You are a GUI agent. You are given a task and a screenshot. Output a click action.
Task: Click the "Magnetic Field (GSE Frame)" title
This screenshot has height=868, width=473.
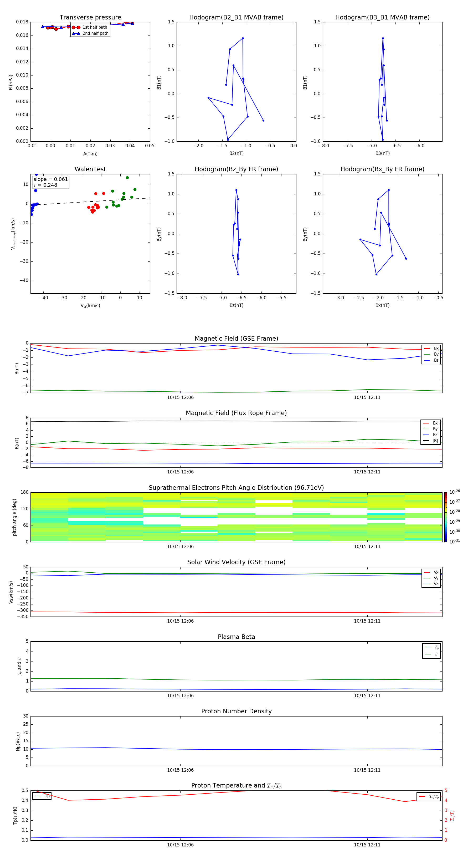coord(236,339)
